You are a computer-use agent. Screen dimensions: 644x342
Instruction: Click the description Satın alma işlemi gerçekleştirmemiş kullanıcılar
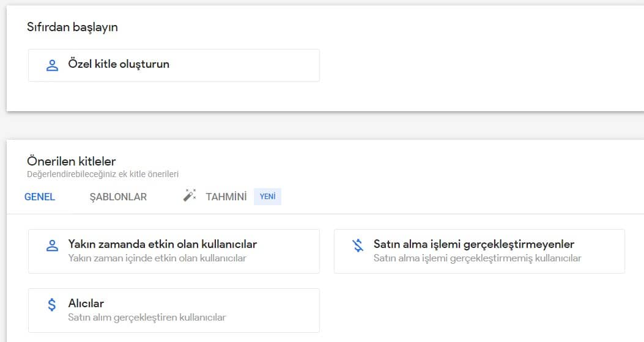[x=477, y=258]
